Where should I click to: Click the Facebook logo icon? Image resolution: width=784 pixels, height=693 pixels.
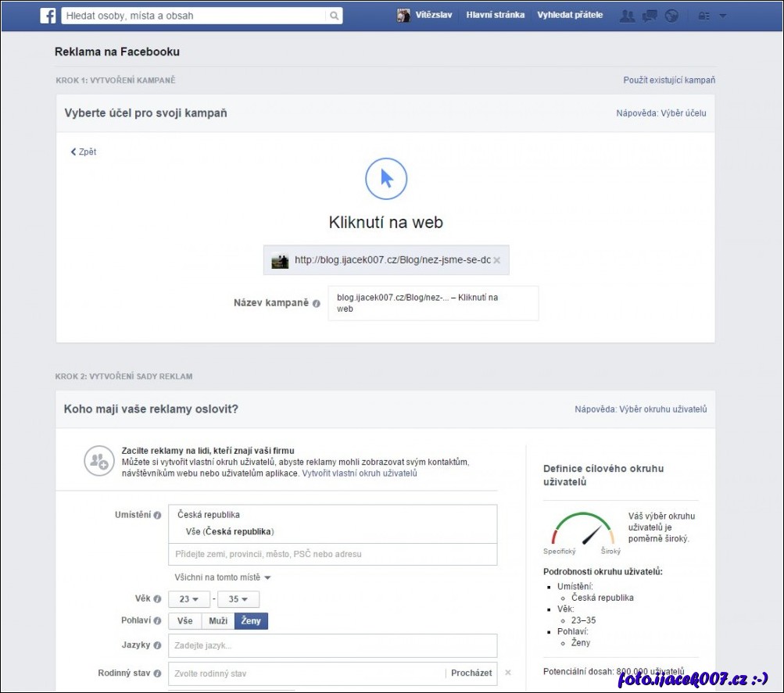click(48, 16)
